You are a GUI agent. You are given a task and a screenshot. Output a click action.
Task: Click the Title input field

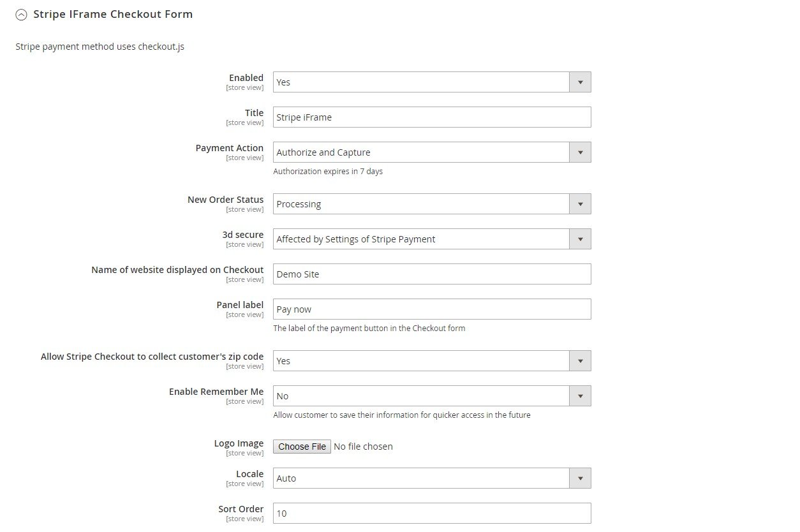pos(432,117)
